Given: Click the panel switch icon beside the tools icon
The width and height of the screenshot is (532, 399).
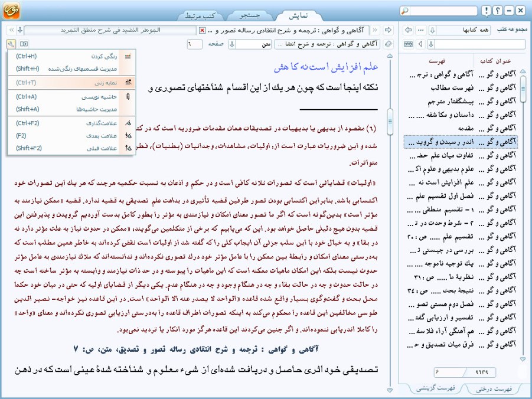Looking at the screenshot, I should pos(24,44).
